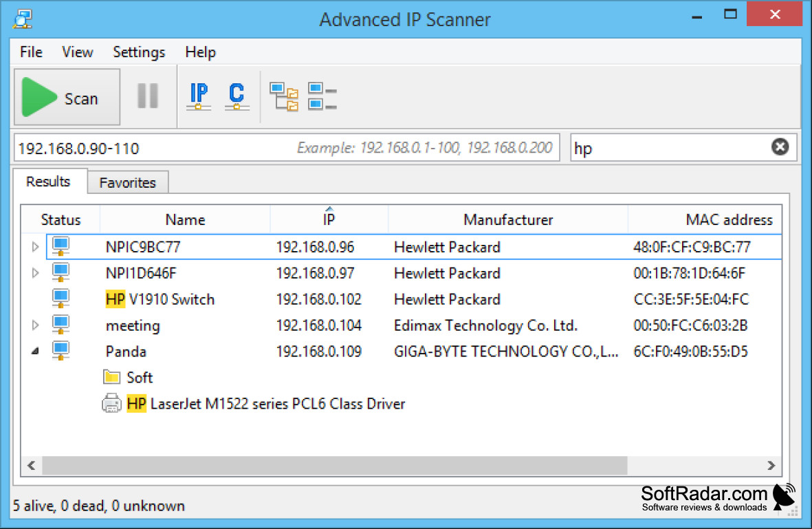Click the computer icon for HP V1910 Switch
The width and height of the screenshot is (812, 529).
click(x=61, y=298)
